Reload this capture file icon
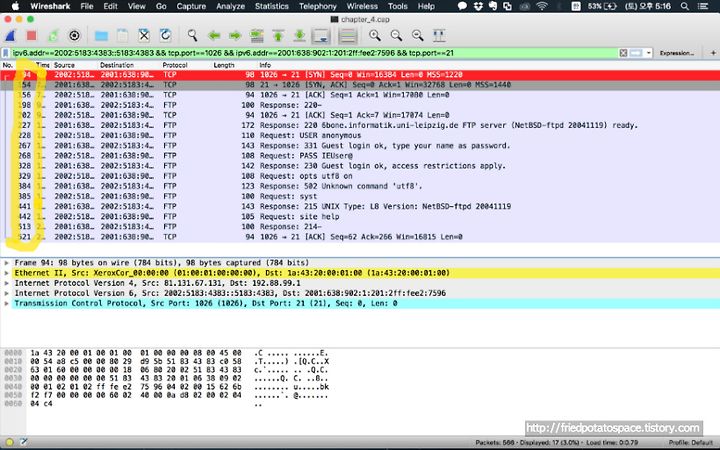The image size is (720, 450). click(x=165, y=35)
